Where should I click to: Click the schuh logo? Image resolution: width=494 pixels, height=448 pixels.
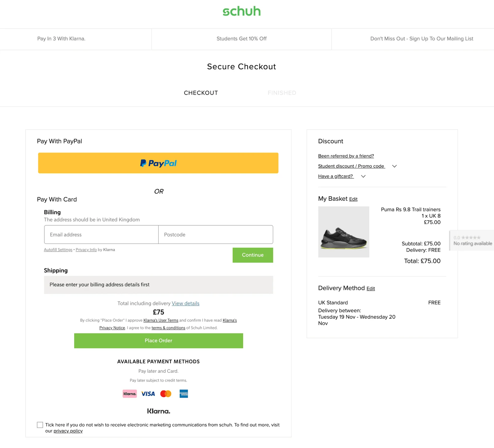click(242, 11)
